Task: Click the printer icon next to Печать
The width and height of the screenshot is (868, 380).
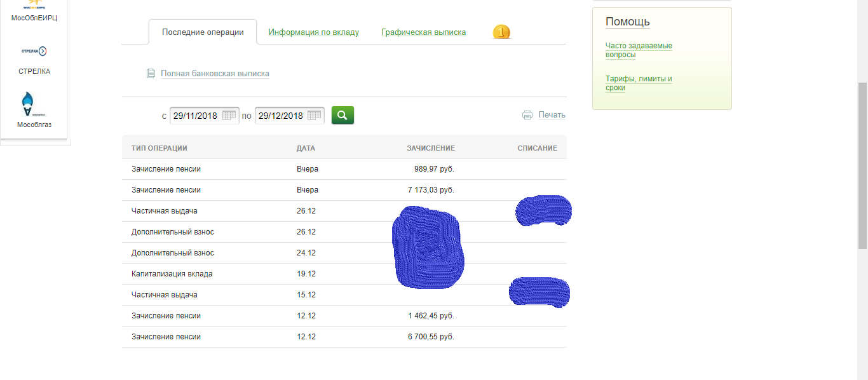Action: tap(527, 115)
